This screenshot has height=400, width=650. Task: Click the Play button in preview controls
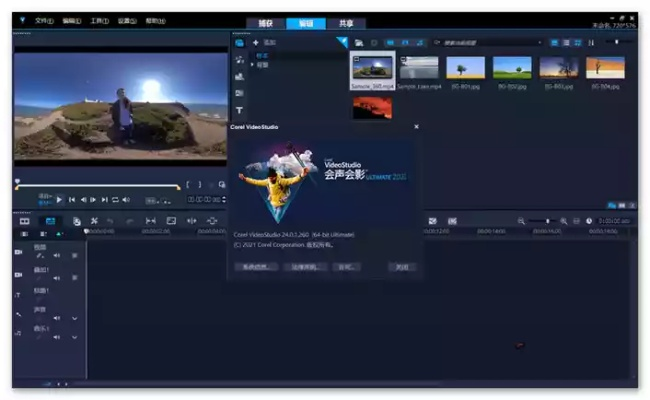[59, 200]
